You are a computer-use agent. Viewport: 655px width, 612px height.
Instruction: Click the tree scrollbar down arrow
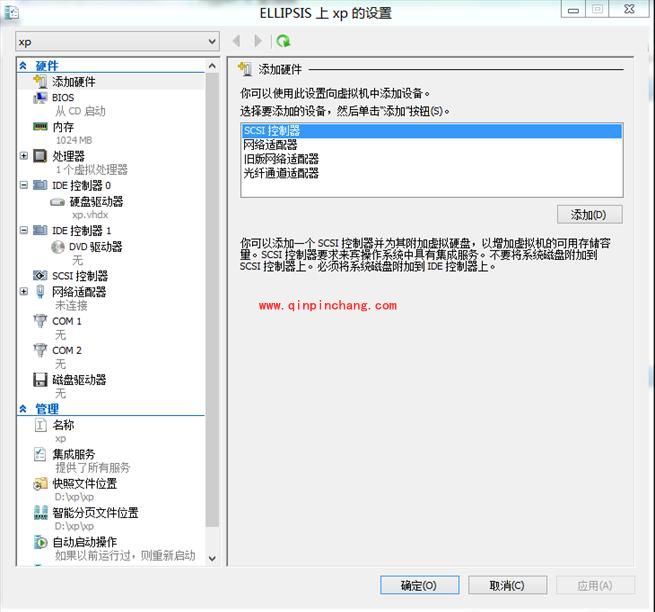point(212,558)
